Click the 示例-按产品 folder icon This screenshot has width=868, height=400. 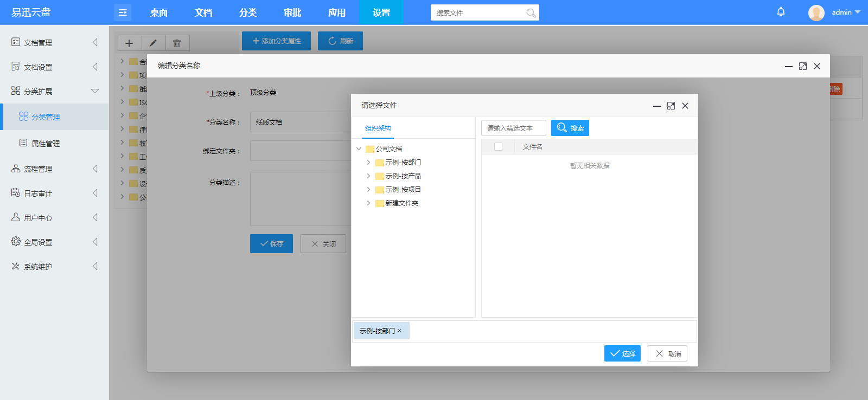(380, 176)
